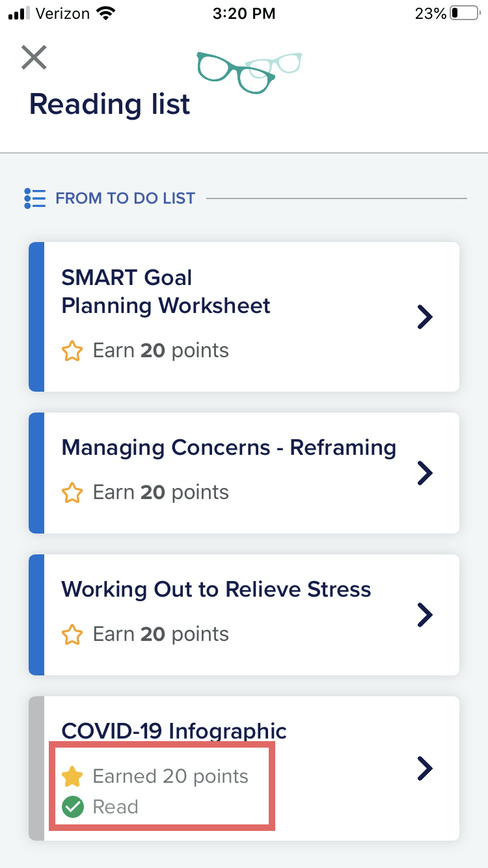Tap the To Do list bullet icon

coord(34,198)
